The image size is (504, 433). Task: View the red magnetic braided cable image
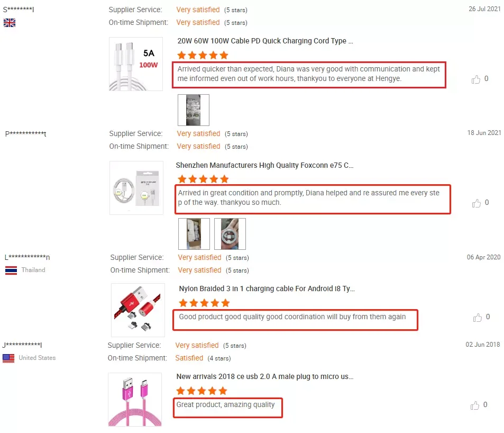tap(138, 310)
